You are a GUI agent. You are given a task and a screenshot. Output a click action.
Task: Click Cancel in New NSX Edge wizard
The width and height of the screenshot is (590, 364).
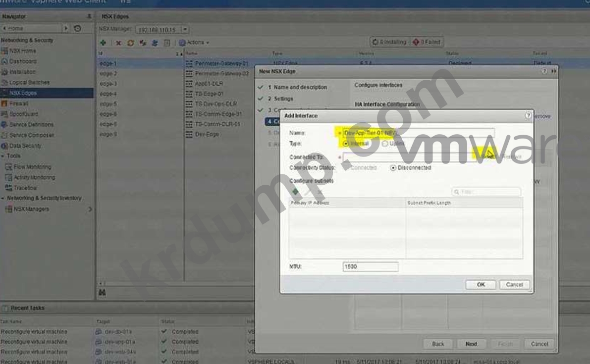539,344
